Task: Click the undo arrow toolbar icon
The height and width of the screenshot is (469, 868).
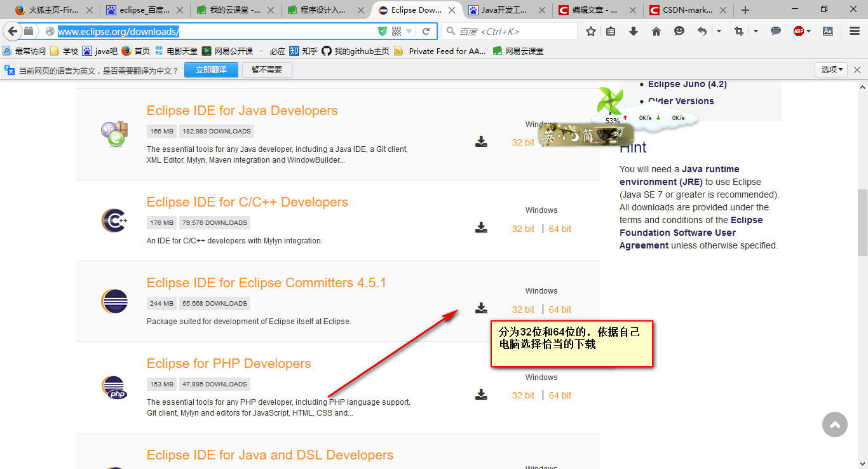Action: pyautogui.click(x=702, y=31)
